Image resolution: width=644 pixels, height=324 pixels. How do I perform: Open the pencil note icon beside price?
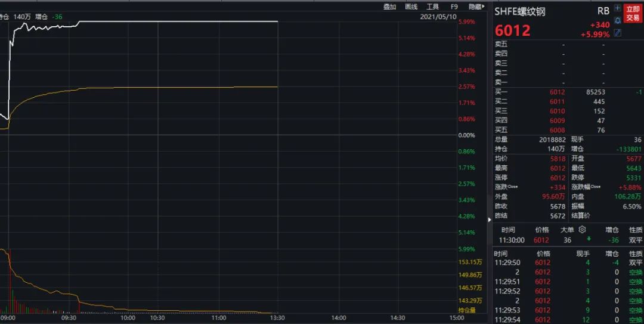[617, 33]
